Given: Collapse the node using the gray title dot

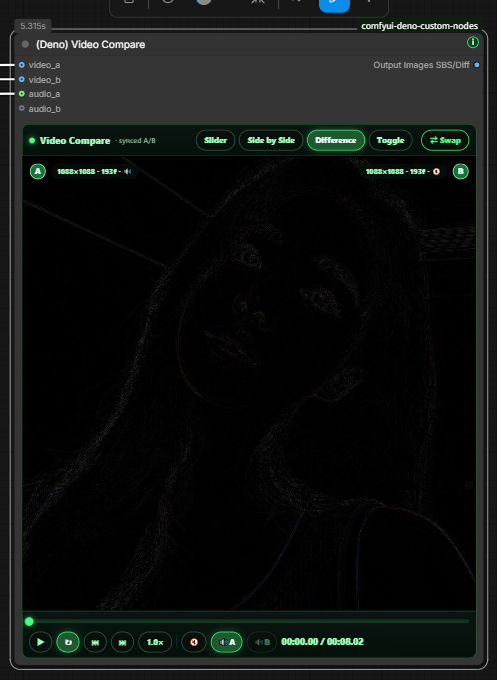Looking at the screenshot, I should [x=25, y=44].
